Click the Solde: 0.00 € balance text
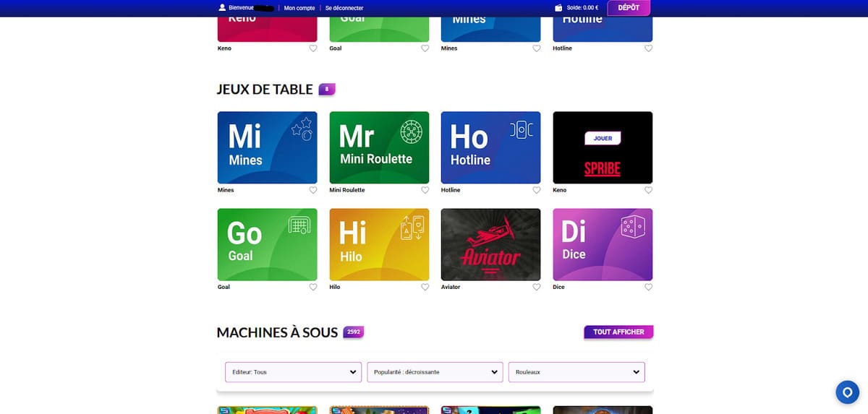 [x=582, y=8]
